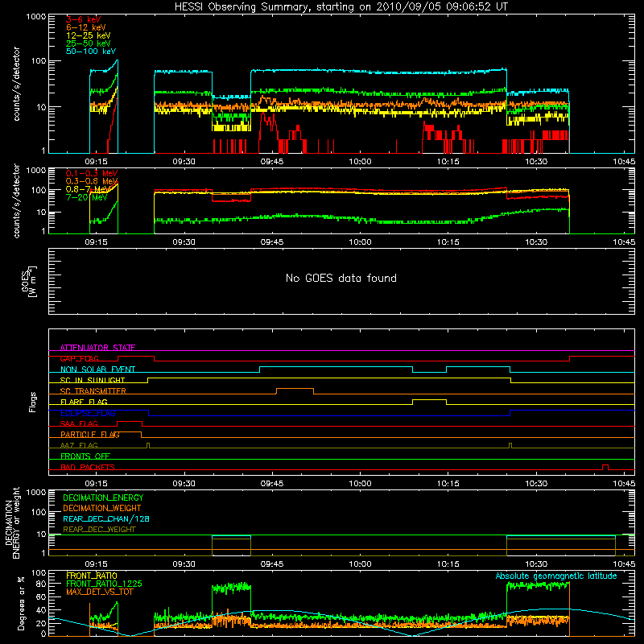Click the 0.8-7 MeV legend entry
644x644 pixels.
click(x=87, y=189)
